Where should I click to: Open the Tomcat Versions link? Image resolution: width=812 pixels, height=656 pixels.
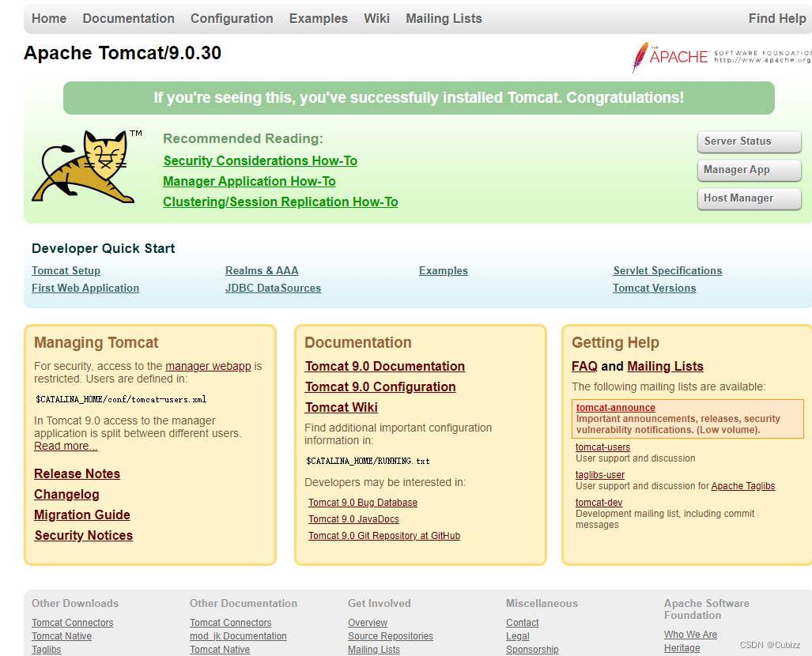coord(655,288)
